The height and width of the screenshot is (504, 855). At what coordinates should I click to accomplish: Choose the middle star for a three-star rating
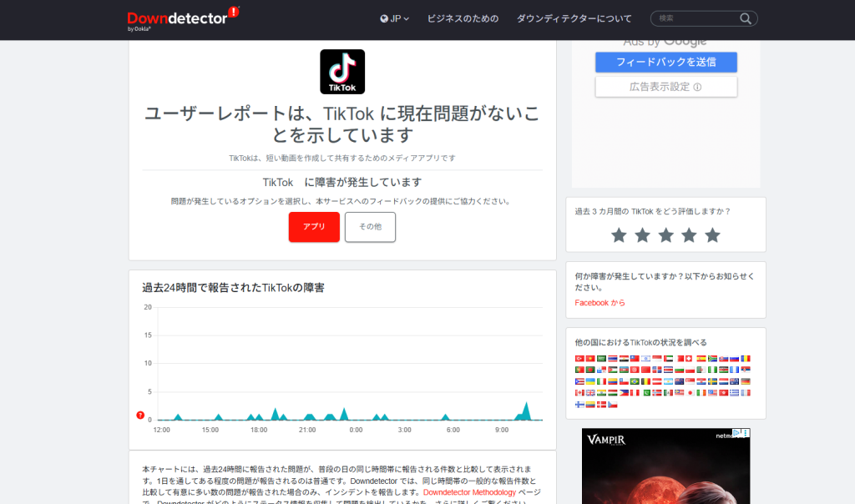click(665, 235)
